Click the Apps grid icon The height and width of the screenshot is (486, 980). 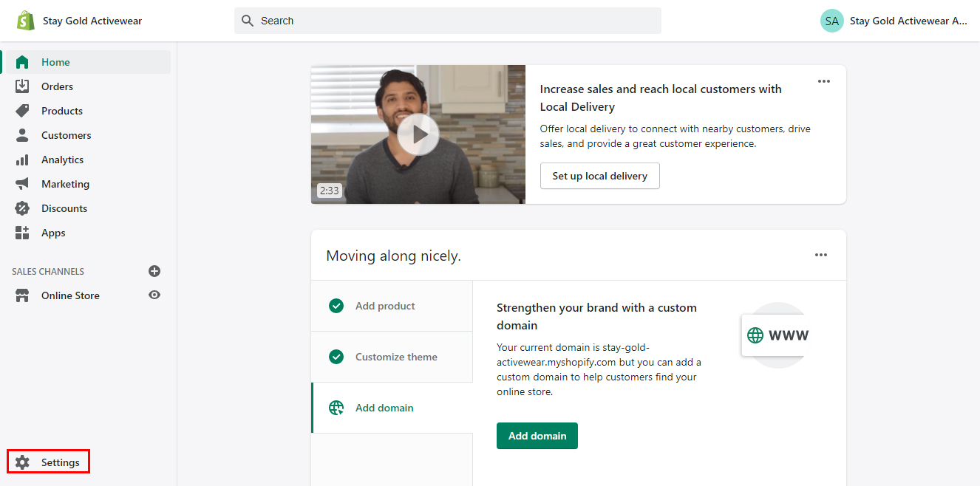tap(22, 233)
